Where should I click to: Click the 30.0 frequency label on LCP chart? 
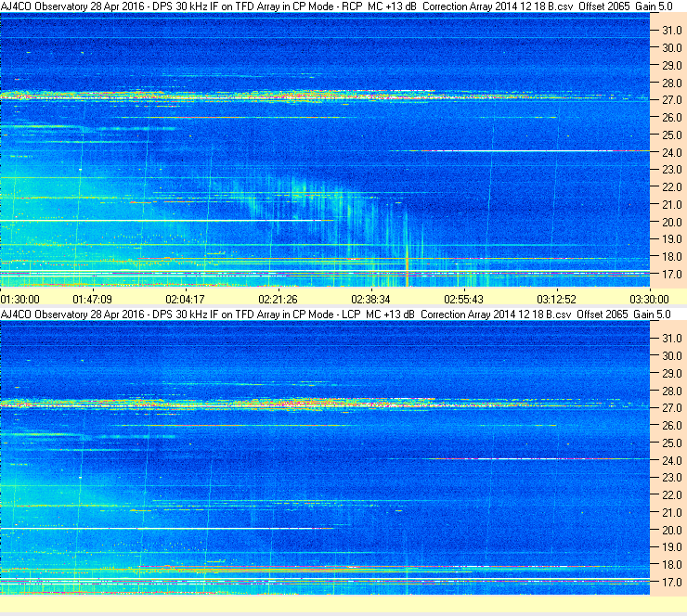[x=671, y=355]
